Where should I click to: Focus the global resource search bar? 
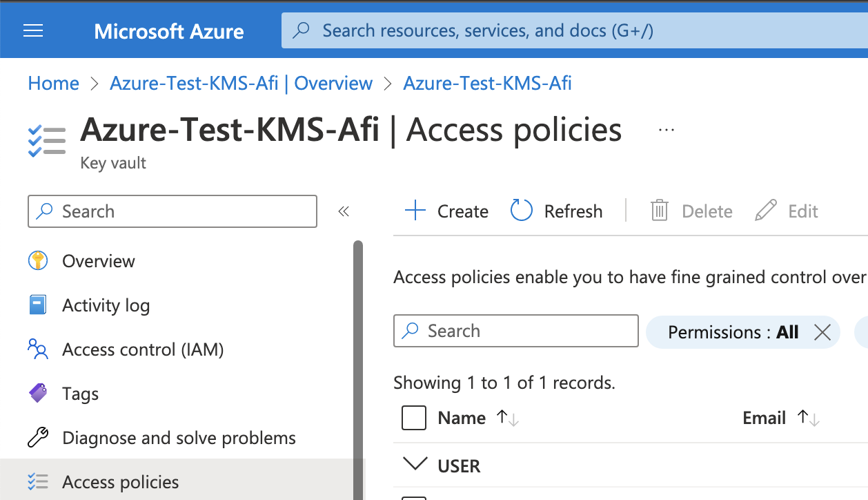pyautogui.click(x=574, y=30)
